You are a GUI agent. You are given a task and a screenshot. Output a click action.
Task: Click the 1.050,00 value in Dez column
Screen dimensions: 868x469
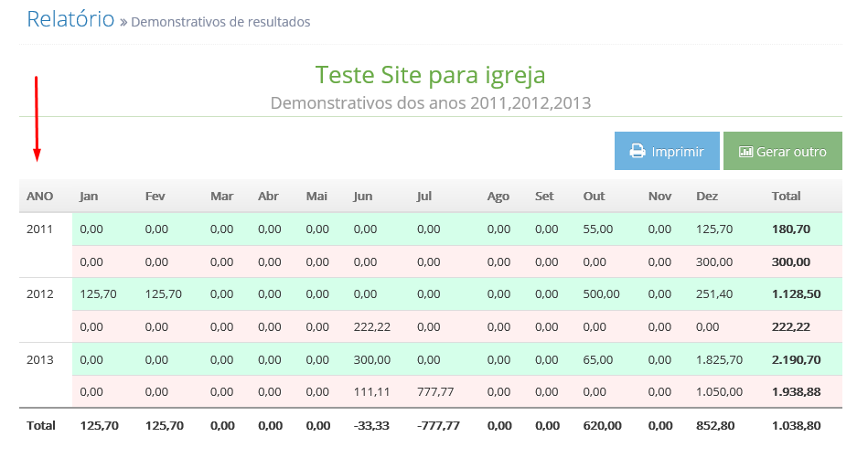click(x=719, y=392)
